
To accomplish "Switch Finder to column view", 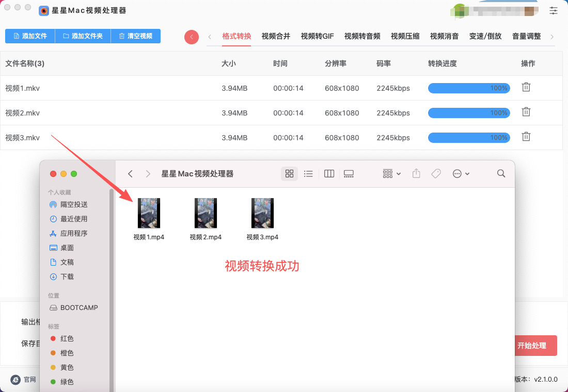I will click(x=329, y=174).
